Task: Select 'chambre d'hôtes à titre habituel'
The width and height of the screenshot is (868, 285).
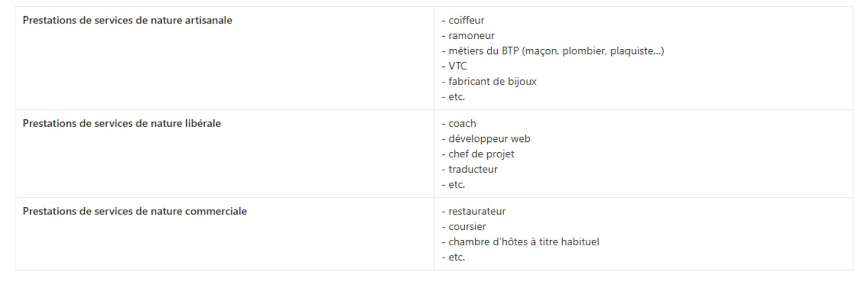Action: coord(524,242)
